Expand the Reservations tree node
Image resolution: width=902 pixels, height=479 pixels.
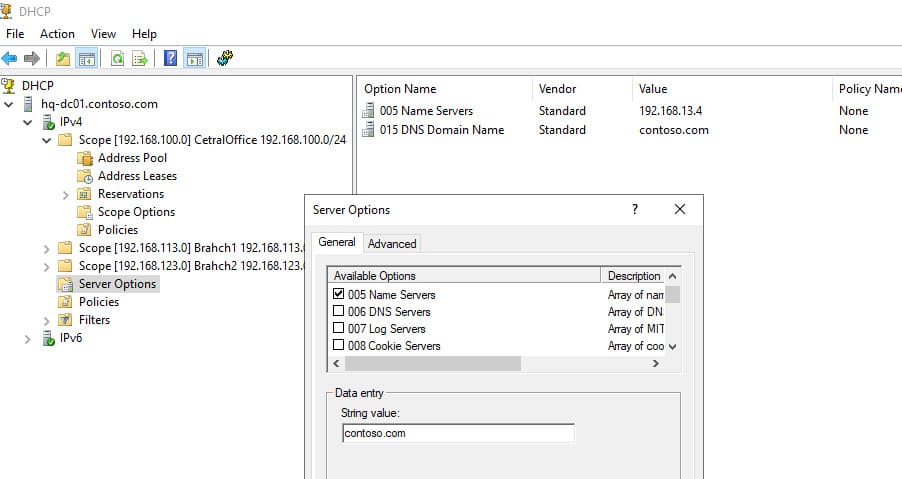tap(65, 194)
